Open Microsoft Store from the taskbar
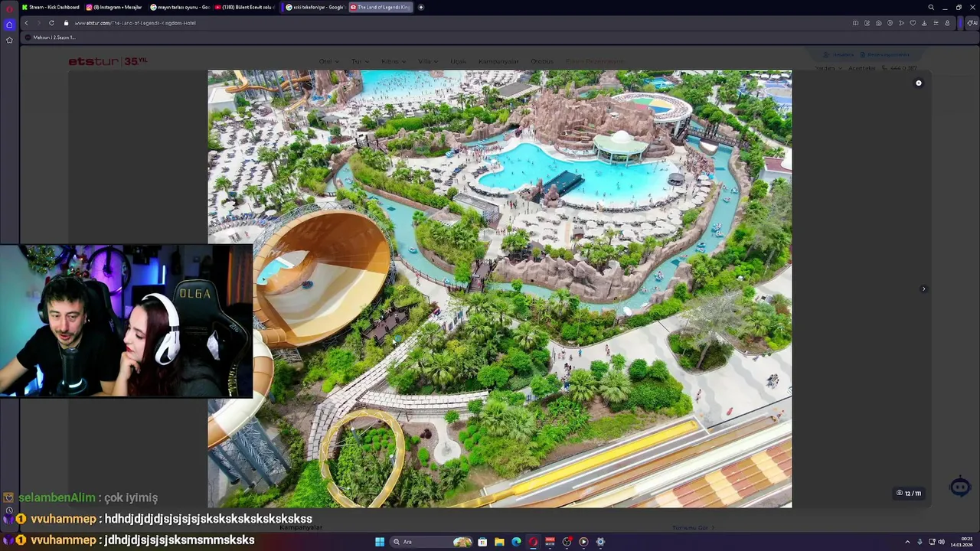The width and height of the screenshot is (980, 551). pyautogui.click(x=482, y=542)
